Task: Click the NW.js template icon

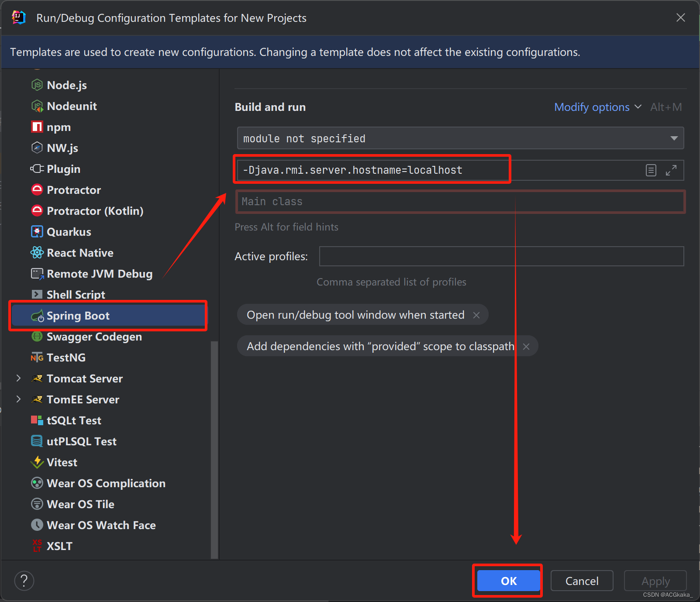Action: point(37,148)
